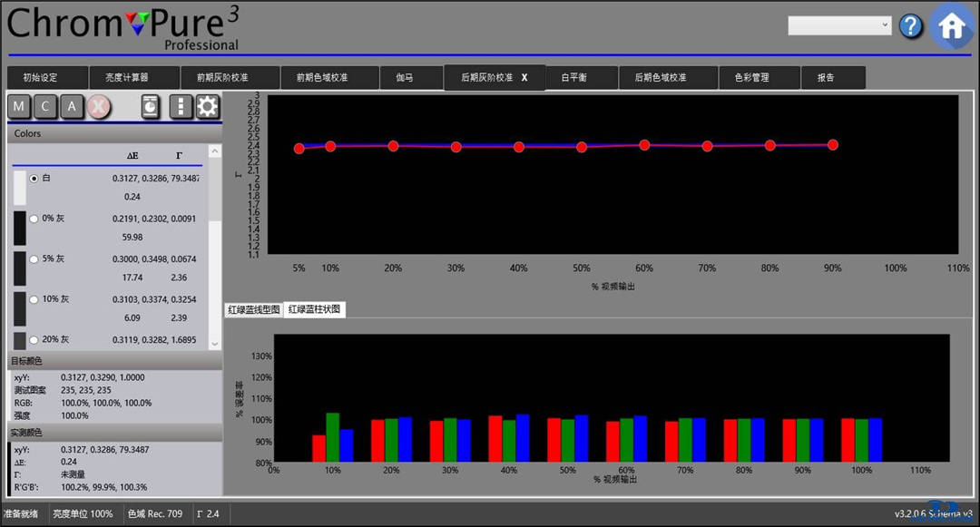Switch to the 白平衡 tab
The height and width of the screenshot is (527, 980).
click(573, 78)
